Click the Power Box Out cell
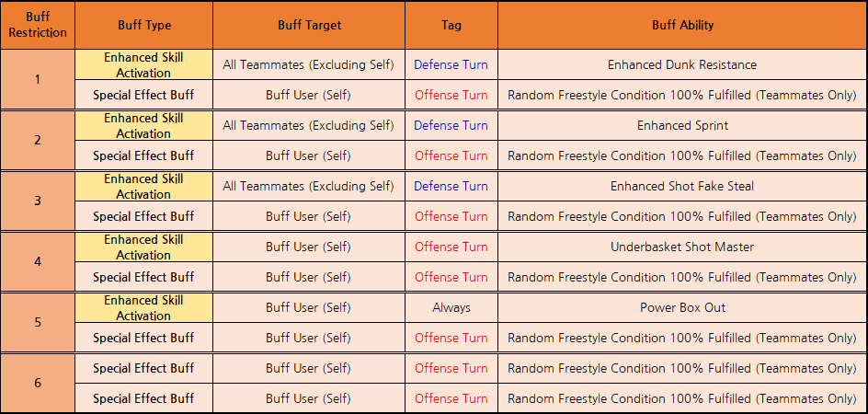 682,308
